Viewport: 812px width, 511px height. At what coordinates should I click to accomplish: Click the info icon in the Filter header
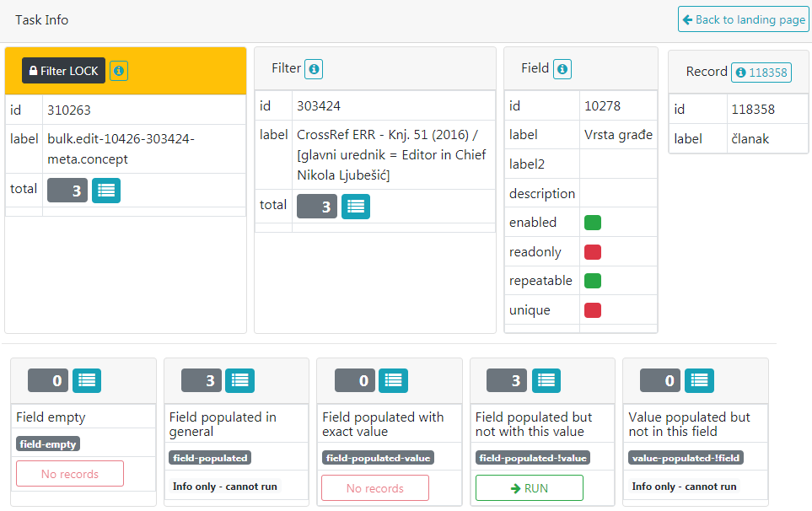pos(312,68)
